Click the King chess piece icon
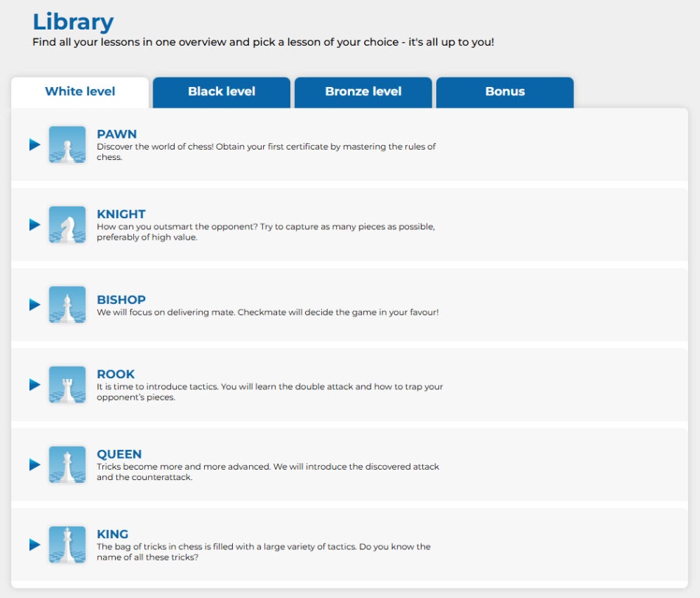Image resolution: width=700 pixels, height=598 pixels. (67, 545)
